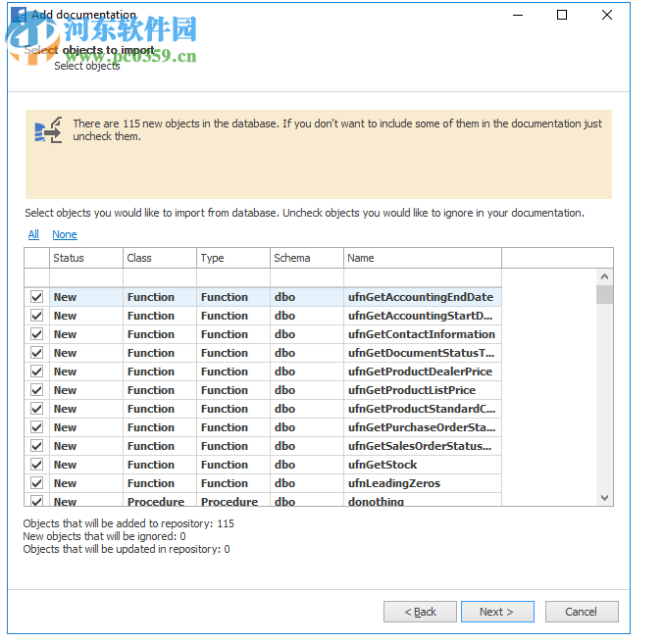The width and height of the screenshot is (664, 644).
Task: Close the Add documentation window
Action: 607,15
